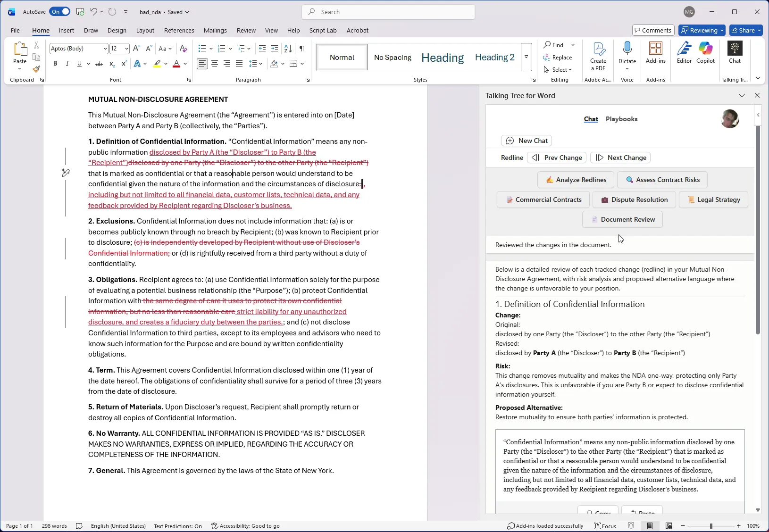The image size is (769, 532).
Task: Open the Select dropdown in Editing
Action: 558,69
